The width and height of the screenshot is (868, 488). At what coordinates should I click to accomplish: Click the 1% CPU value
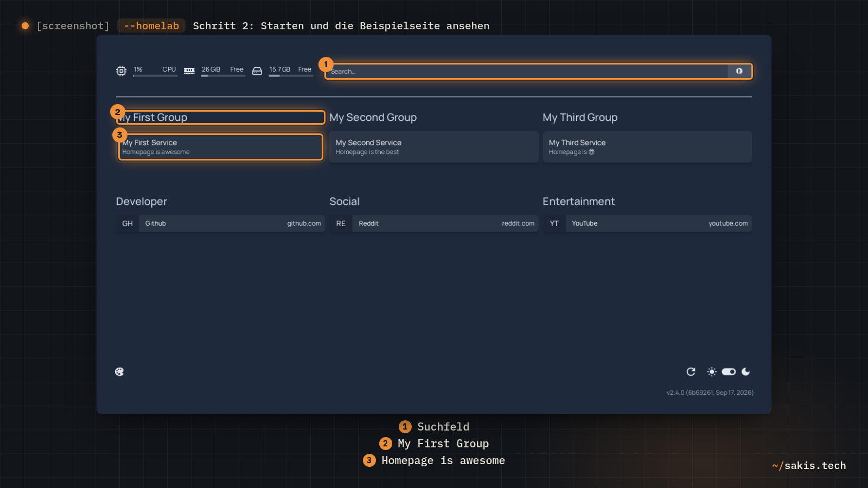click(138, 69)
